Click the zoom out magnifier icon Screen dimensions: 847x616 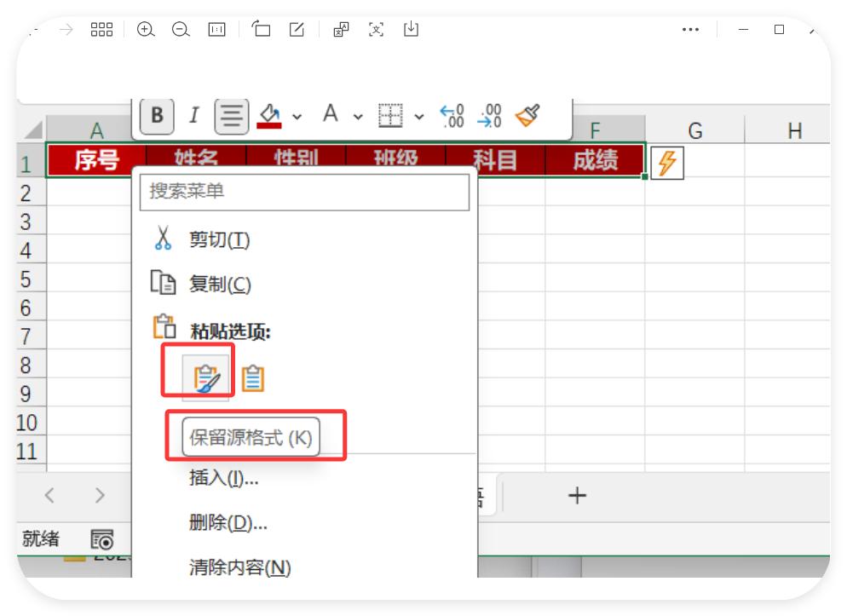click(181, 29)
